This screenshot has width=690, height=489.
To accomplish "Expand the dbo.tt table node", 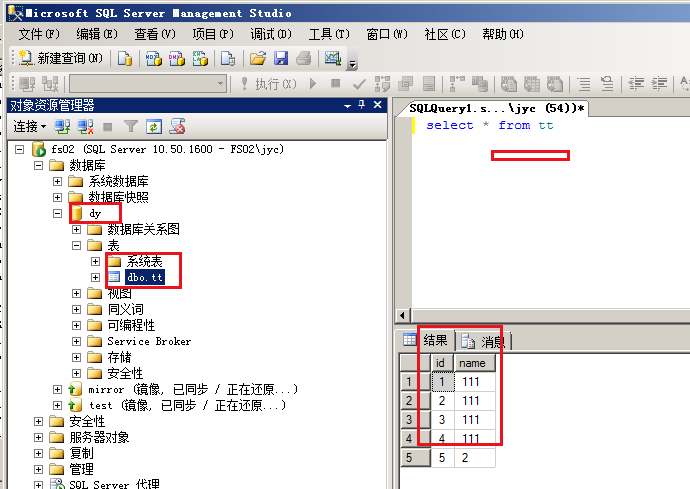I will pos(95,277).
